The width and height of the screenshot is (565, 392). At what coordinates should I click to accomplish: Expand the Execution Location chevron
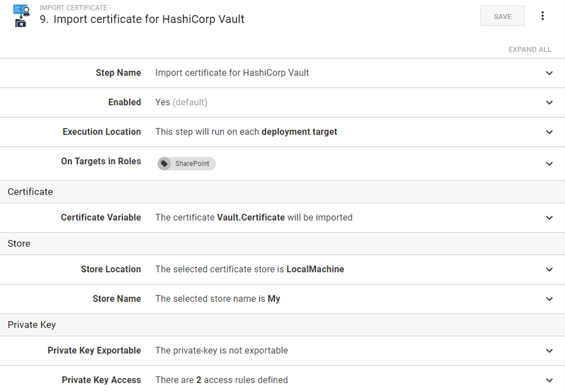pyautogui.click(x=549, y=132)
